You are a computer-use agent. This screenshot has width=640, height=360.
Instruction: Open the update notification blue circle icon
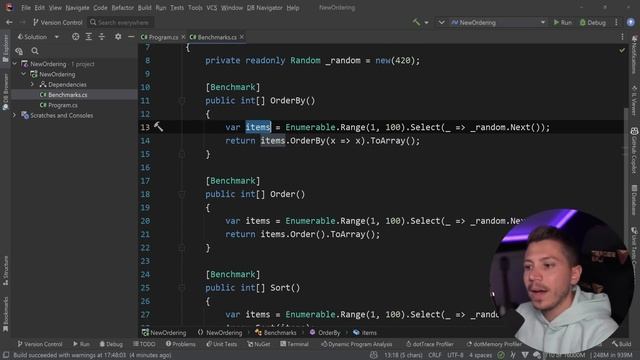(x=631, y=22)
